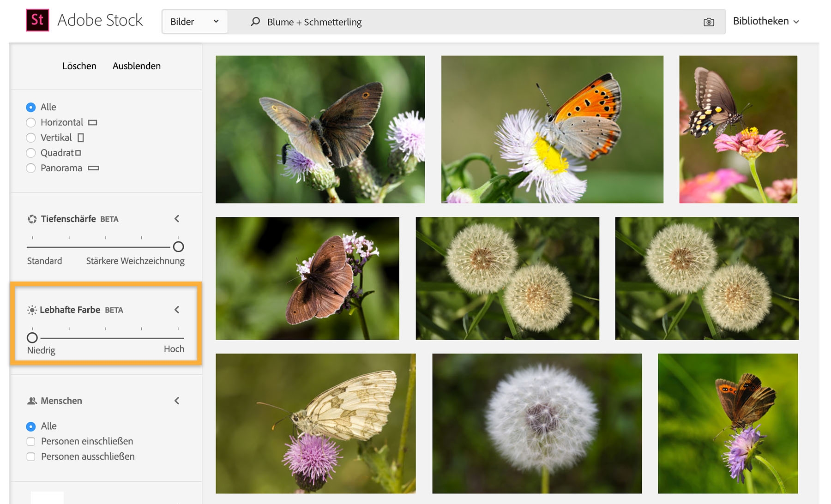
Task: Click the Tiefenschärfe aperture icon
Action: [x=31, y=219]
